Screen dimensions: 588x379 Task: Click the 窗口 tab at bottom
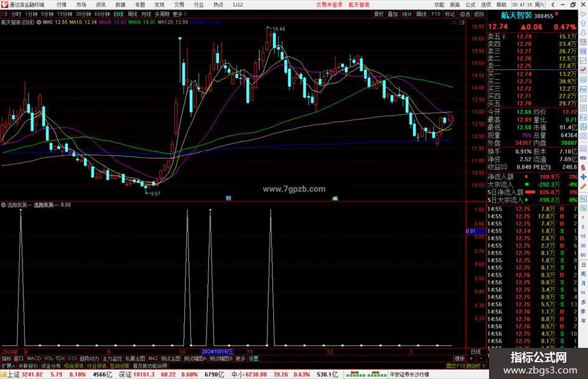click(x=19, y=358)
